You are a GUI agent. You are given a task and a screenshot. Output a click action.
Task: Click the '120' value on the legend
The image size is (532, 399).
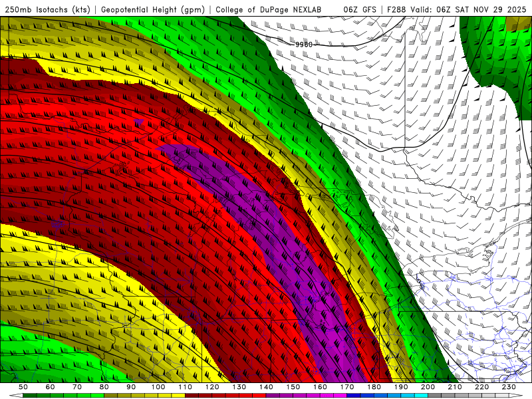point(212,387)
